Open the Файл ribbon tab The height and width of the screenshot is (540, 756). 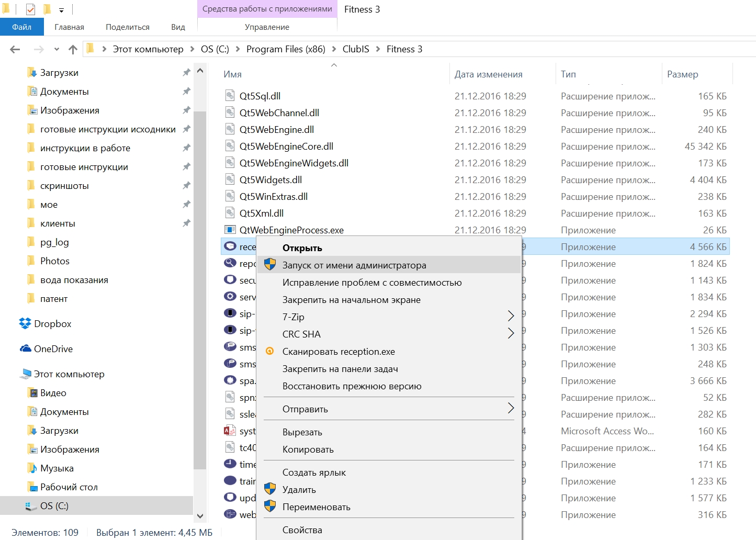[21, 27]
